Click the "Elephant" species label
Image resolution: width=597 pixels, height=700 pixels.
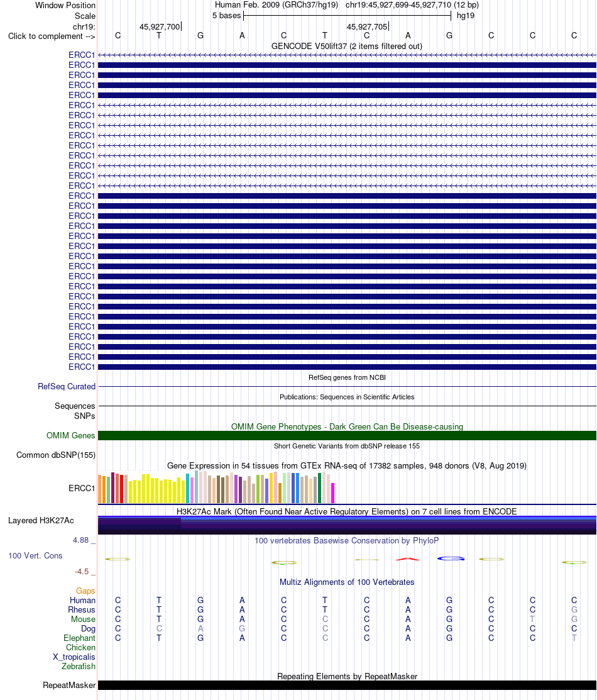pos(79,638)
